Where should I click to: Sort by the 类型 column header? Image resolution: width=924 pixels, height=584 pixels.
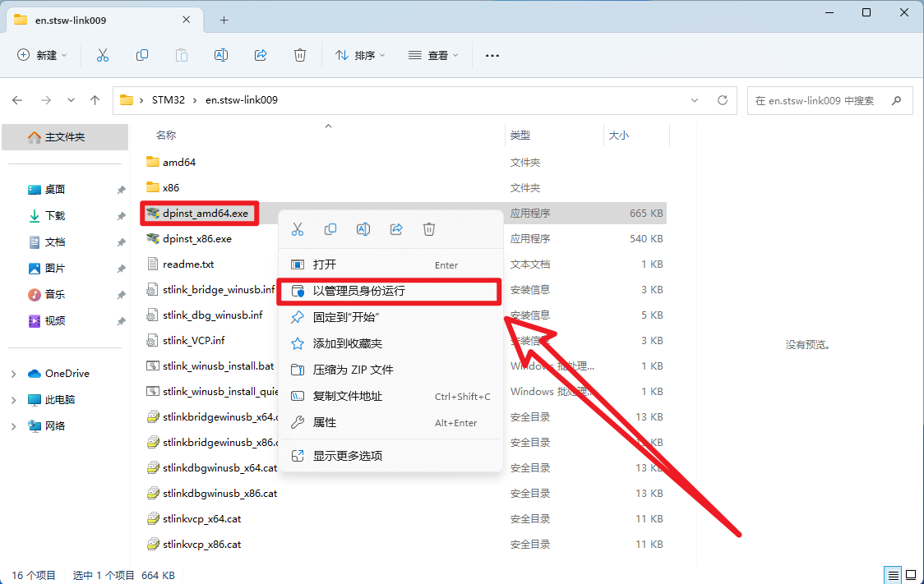pos(520,136)
